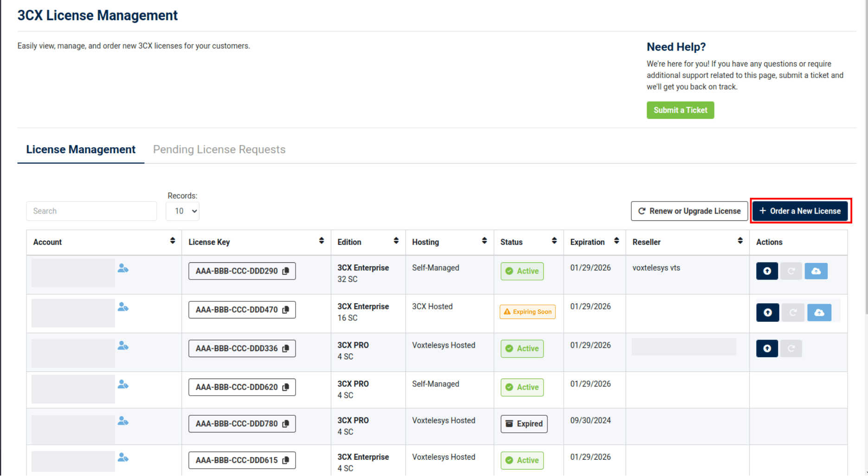
Task: Sort table by Edition column arrows
Action: [396, 241]
